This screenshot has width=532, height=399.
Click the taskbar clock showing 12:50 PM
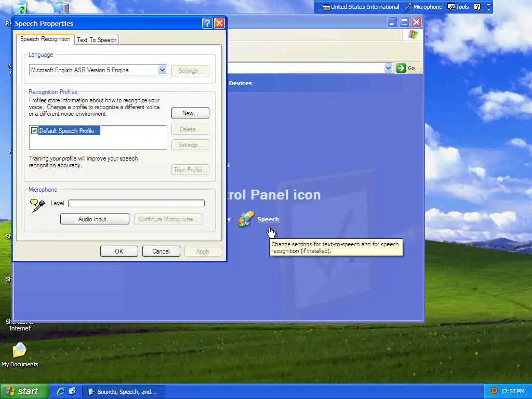(513, 392)
